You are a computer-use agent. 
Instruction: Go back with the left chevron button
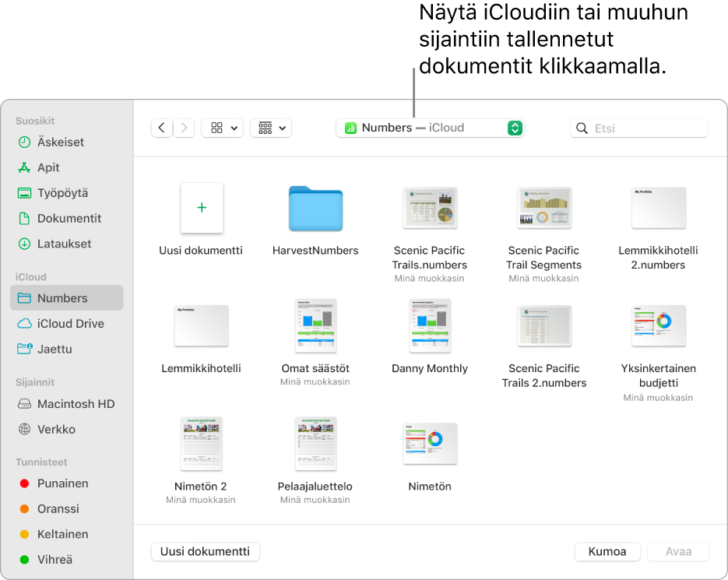pos(162,128)
